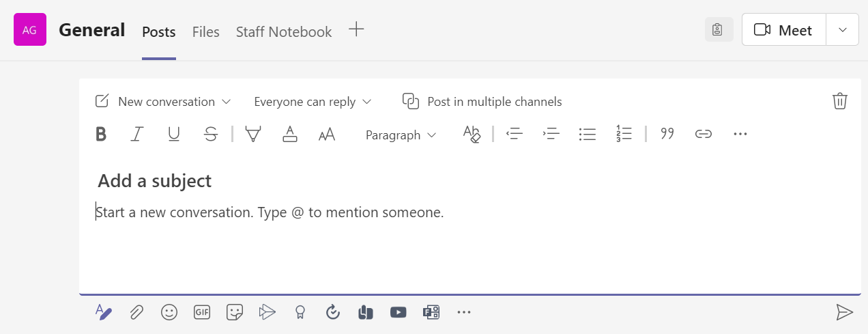Click Post in multiple channels
Viewport: 868px width, 334px height.
[x=482, y=102]
